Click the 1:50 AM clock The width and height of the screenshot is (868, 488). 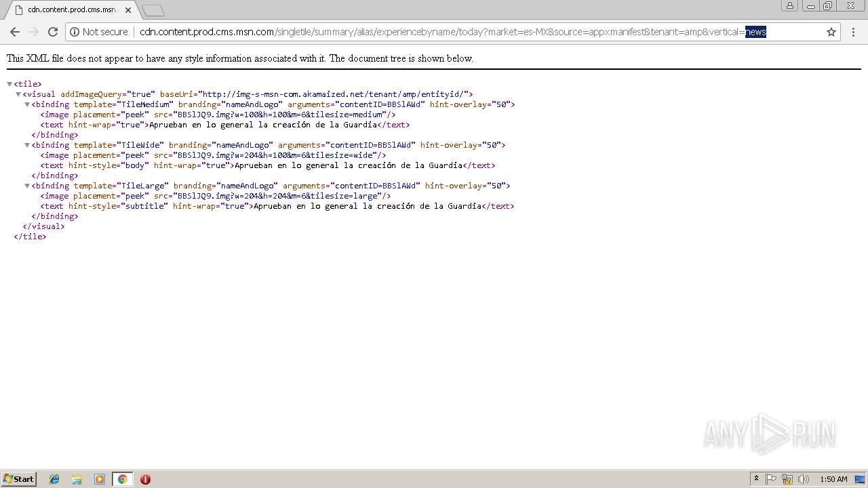[833, 479]
